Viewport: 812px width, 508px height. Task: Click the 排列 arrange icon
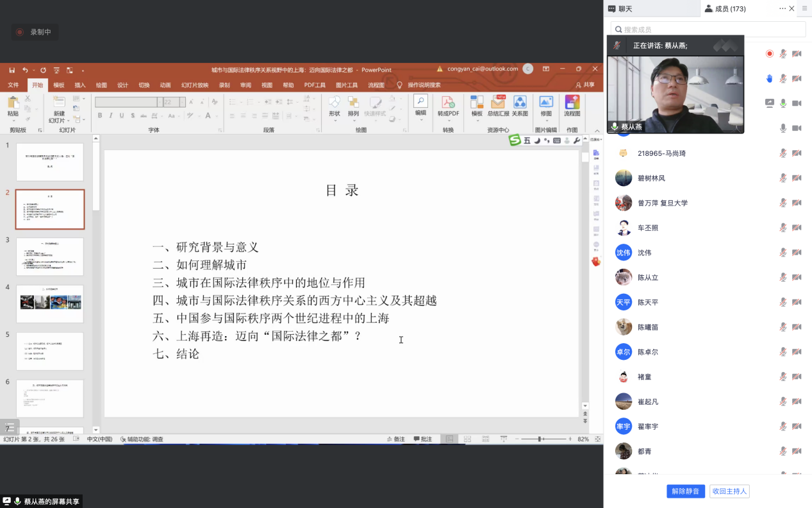tap(353, 103)
